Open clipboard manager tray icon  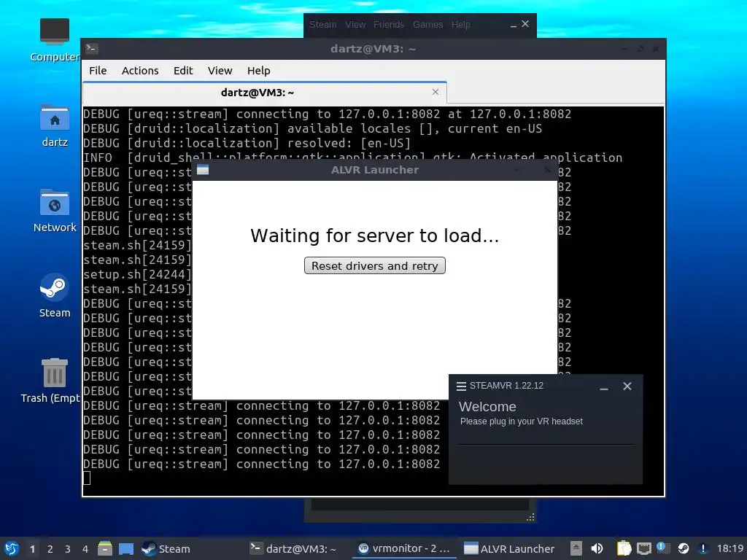tap(624, 548)
